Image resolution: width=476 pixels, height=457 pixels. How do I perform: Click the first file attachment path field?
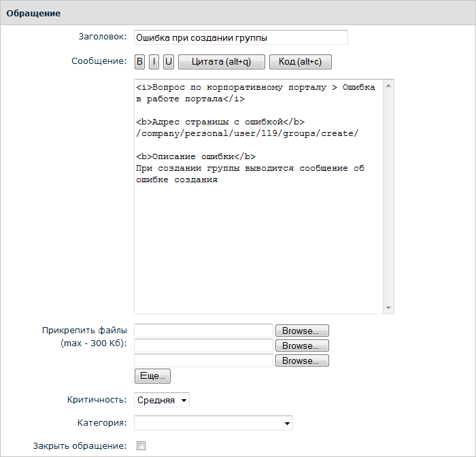(x=203, y=331)
